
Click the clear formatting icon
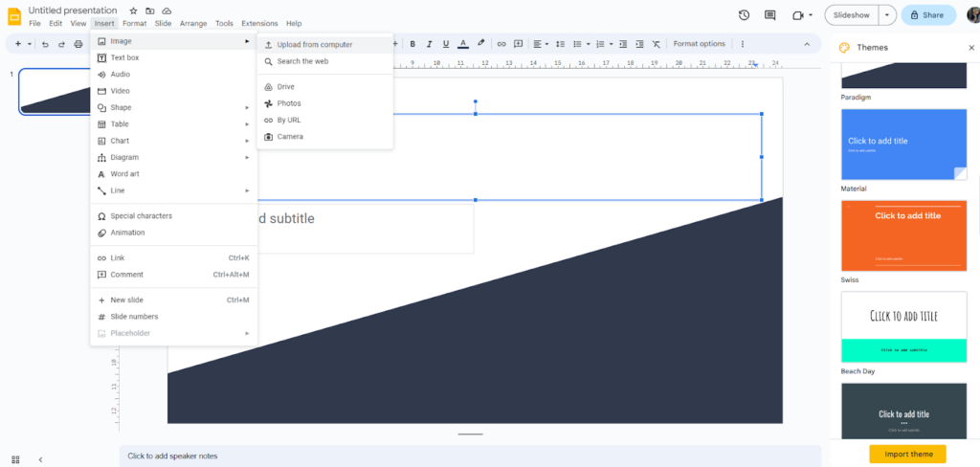pyautogui.click(x=656, y=44)
